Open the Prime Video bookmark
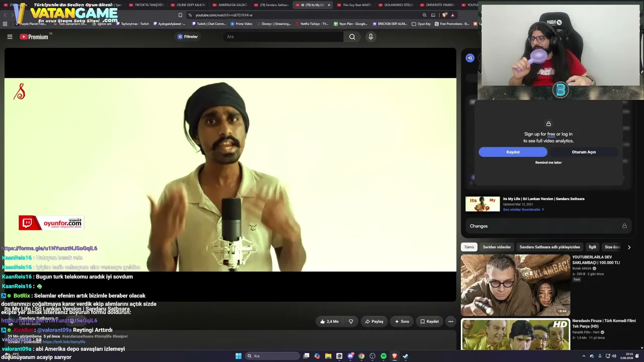Image resolution: width=644 pixels, height=362 pixels. 242,24
